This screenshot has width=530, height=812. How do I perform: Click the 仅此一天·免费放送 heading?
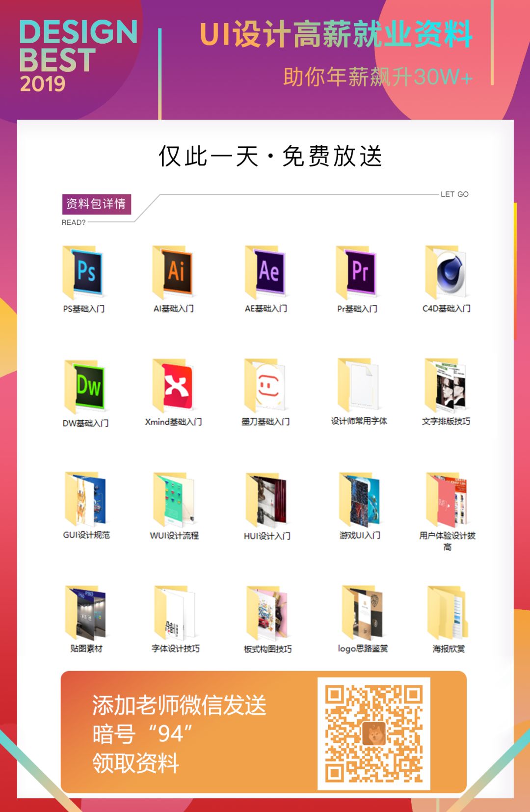tap(270, 157)
